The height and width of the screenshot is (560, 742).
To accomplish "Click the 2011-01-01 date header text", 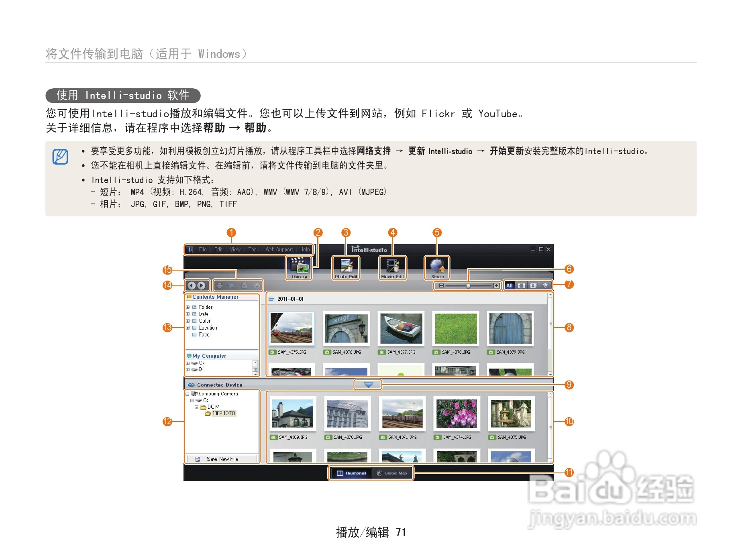I will pyautogui.click(x=291, y=299).
